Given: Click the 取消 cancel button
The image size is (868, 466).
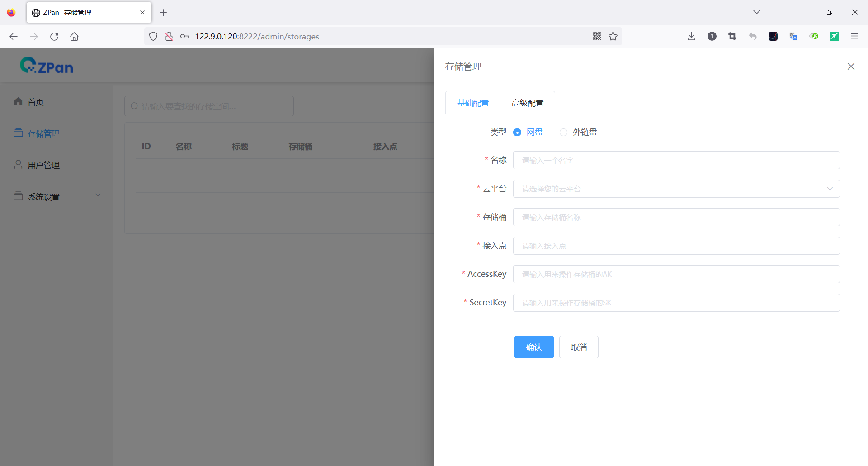Looking at the screenshot, I should 578,347.
